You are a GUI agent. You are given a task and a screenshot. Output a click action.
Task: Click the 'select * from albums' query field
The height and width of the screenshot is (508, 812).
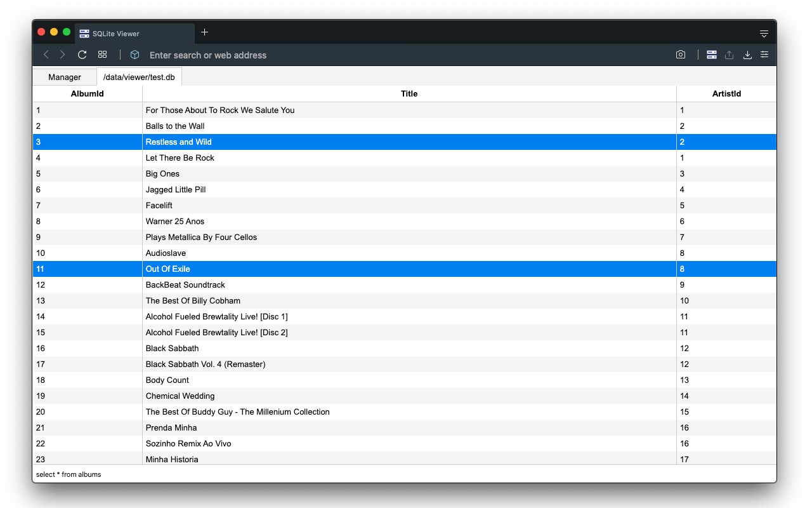pyautogui.click(x=405, y=474)
